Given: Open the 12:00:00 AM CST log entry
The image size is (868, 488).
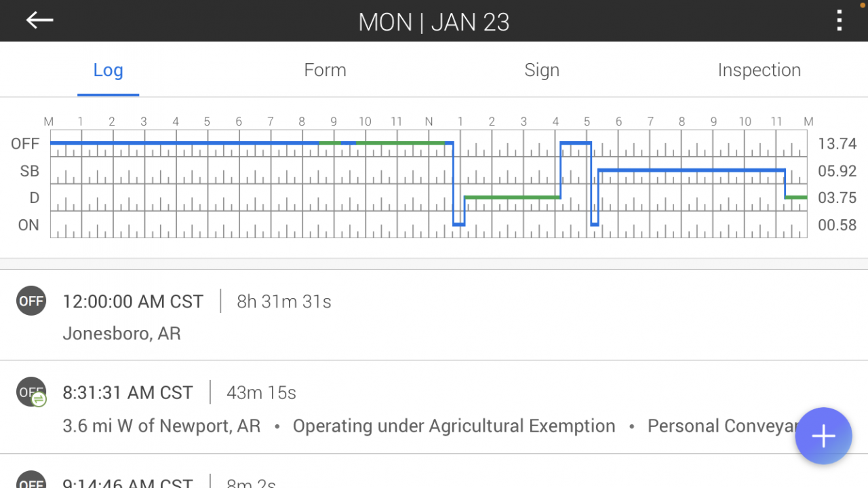Looking at the screenshot, I should [x=133, y=301].
